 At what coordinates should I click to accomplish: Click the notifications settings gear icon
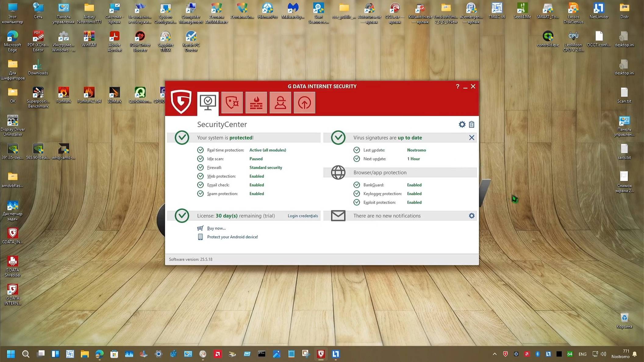pos(471,216)
